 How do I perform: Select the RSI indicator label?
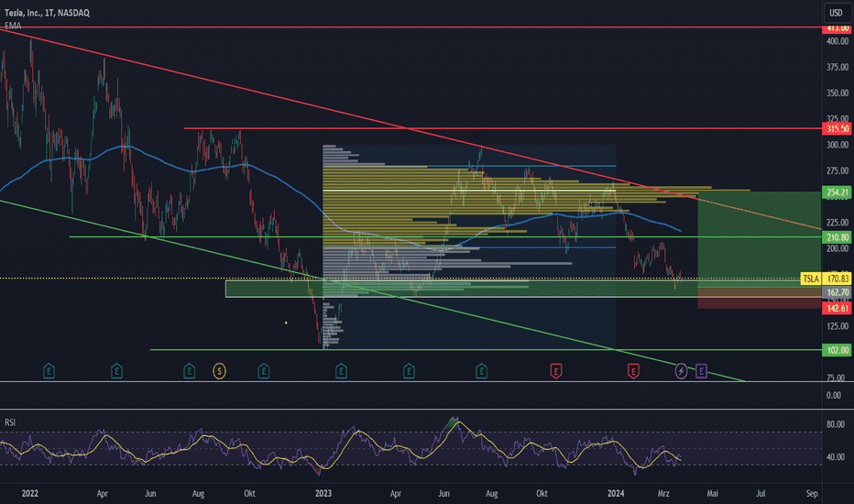click(10, 422)
